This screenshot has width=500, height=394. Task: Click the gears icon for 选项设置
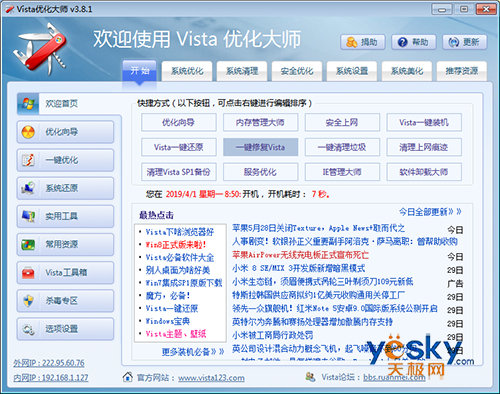28,329
